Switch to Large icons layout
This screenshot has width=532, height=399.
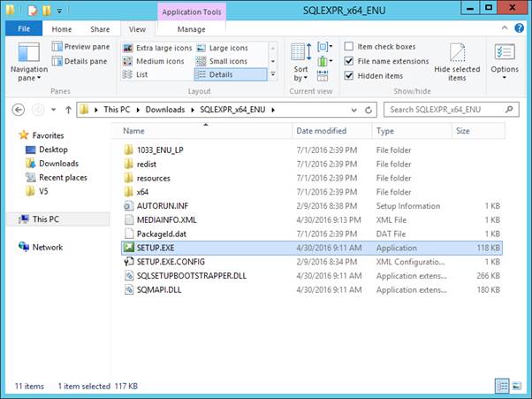(222, 48)
